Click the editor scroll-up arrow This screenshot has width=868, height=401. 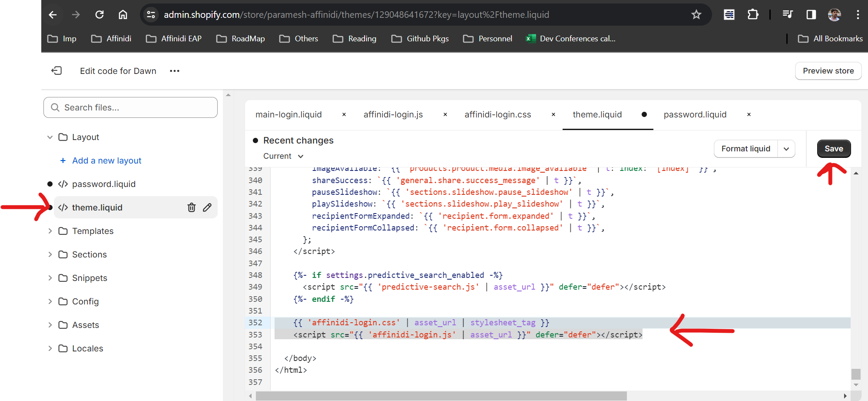[x=856, y=173]
